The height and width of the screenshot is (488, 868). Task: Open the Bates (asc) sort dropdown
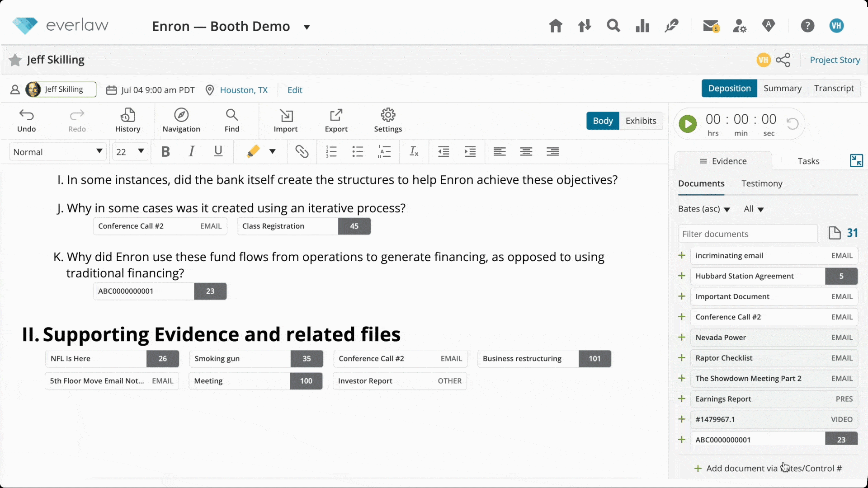[x=703, y=209]
